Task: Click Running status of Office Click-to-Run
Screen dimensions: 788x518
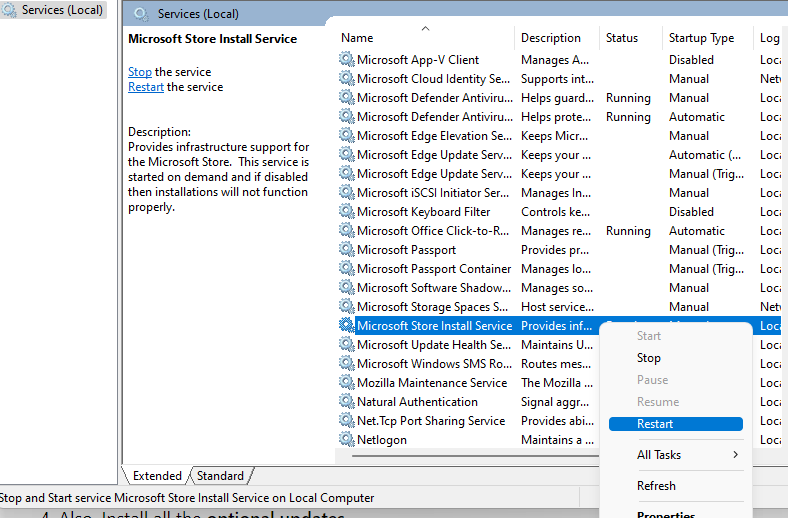Action: point(628,231)
